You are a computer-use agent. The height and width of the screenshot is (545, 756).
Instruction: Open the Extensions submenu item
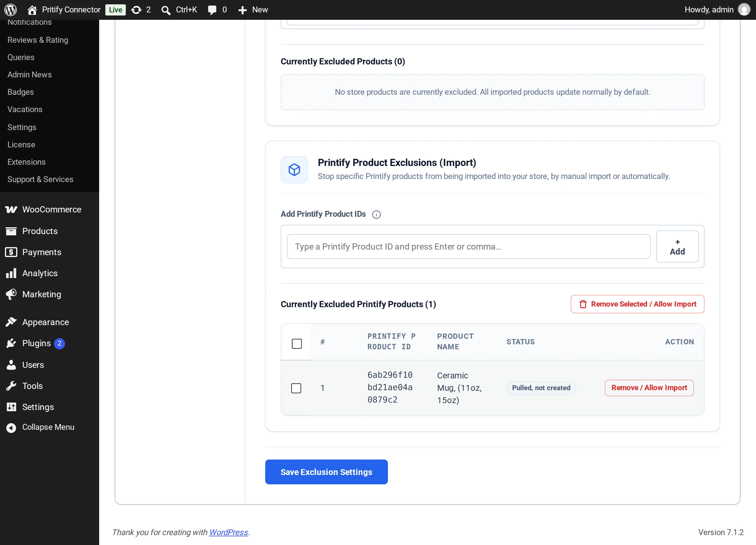click(x=26, y=162)
